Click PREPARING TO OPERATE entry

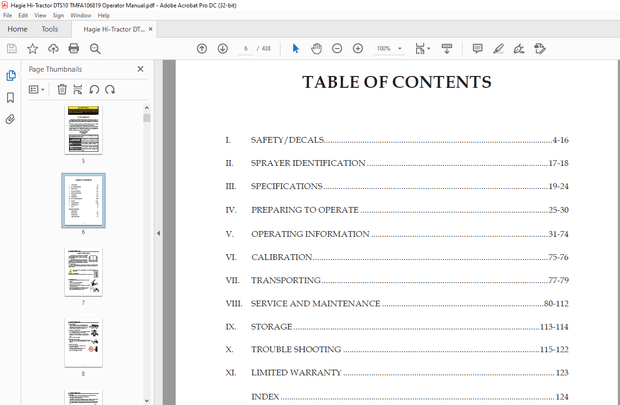(x=397, y=210)
